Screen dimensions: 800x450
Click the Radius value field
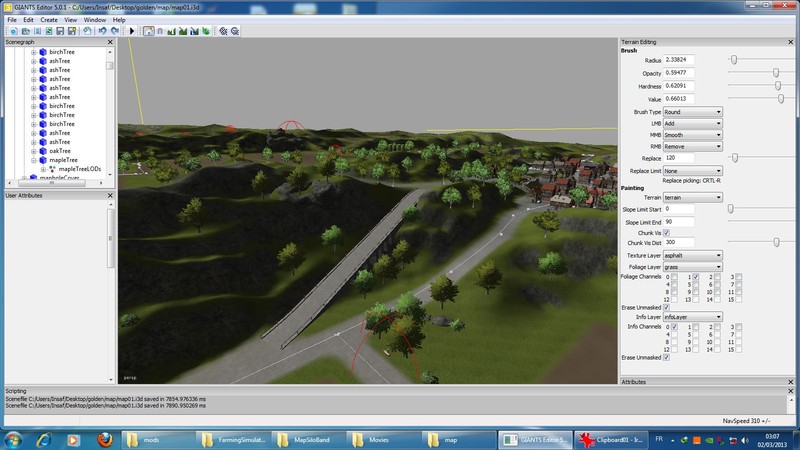pyautogui.click(x=679, y=60)
